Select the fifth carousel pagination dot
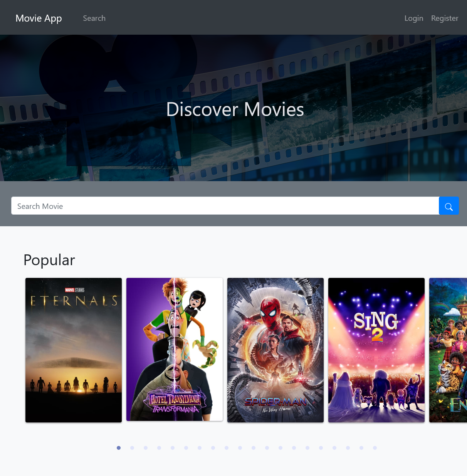The image size is (467, 476). 173,448
